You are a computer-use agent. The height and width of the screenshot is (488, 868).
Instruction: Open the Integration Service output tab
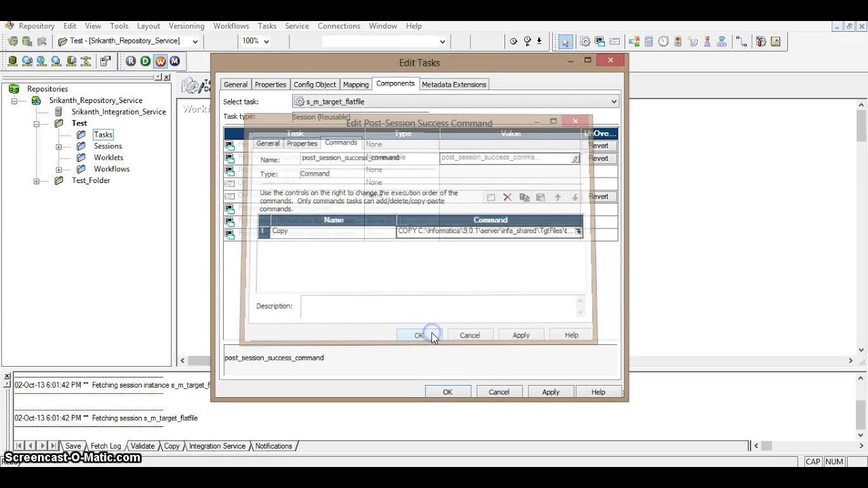[x=217, y=446]
